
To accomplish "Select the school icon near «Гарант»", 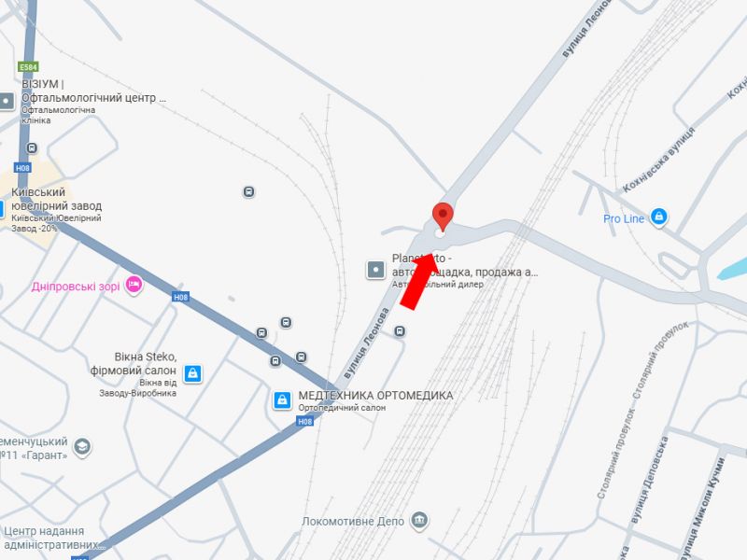I will click(x=82, y=447).
